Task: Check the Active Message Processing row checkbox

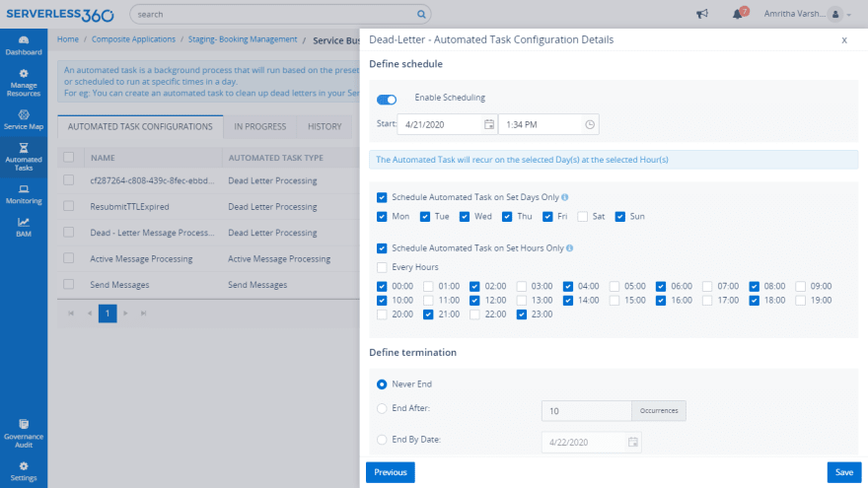Action: (x=69, y=258)
